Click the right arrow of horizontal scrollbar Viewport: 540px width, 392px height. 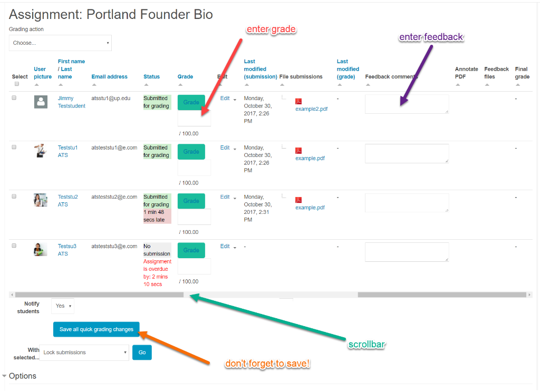click(x=529, y=295)
